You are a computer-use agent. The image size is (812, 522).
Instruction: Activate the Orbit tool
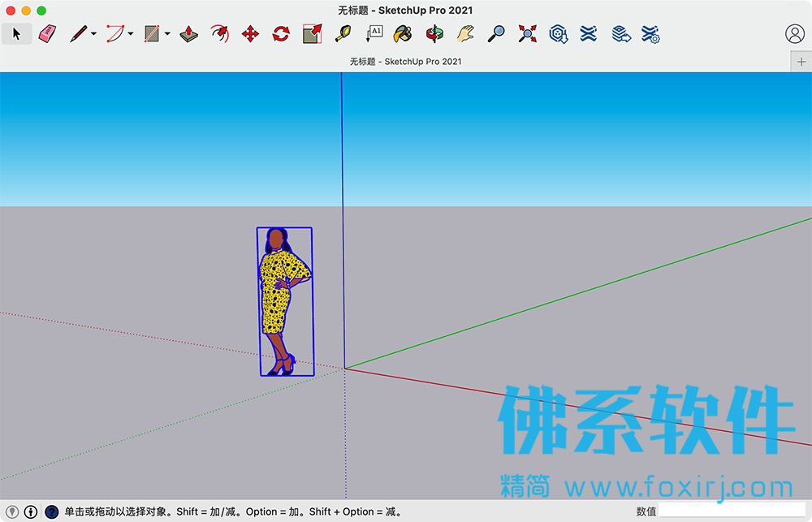[x=434, y=34]
